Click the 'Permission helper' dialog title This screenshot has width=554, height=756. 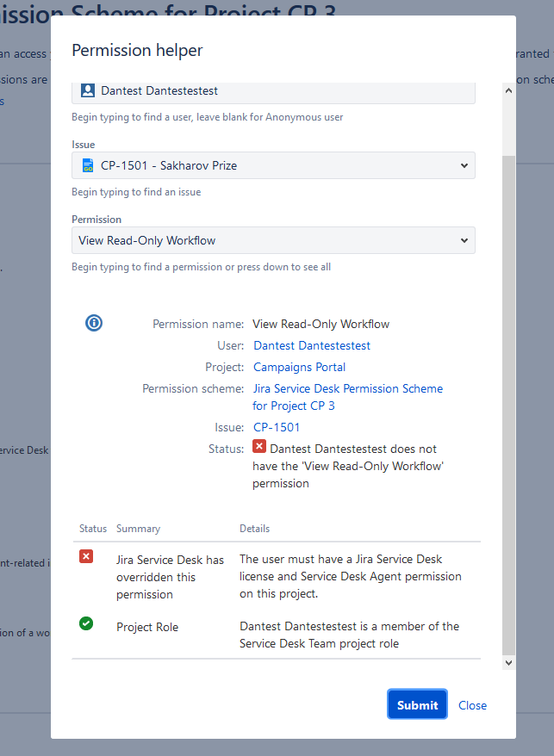pos(137,50)
